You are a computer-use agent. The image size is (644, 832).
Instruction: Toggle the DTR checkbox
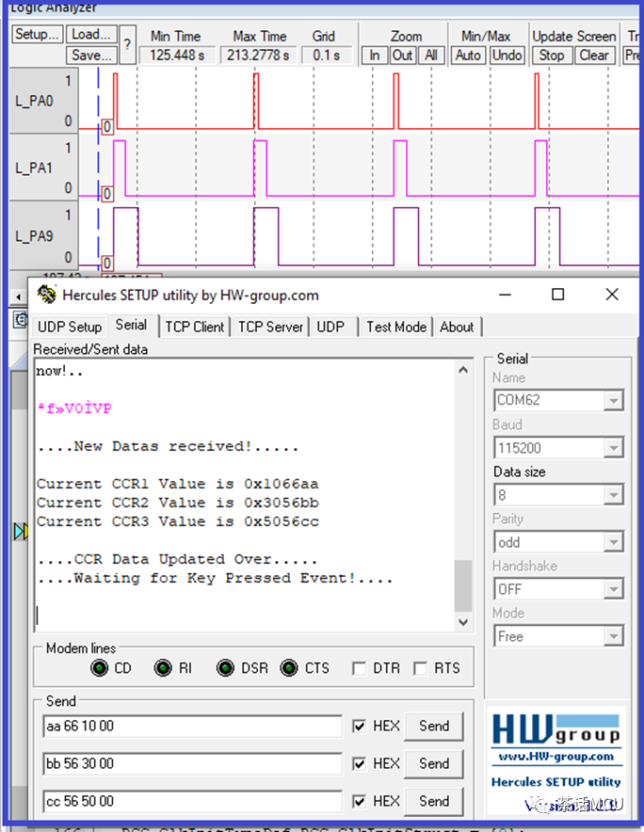(359, 668)
